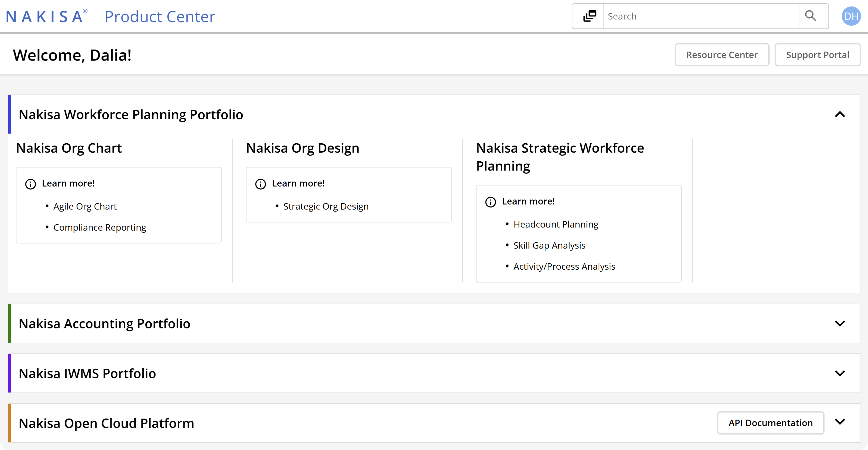Screen dimensions: 868x450
Task: Open the Strategic Org Design link
Action: pyautogui.click(x=326, y=206)
